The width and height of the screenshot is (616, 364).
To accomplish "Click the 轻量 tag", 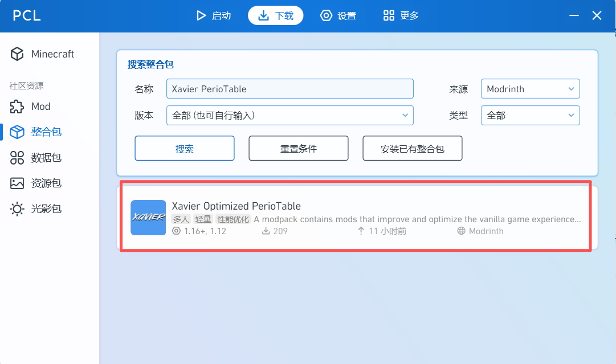I will 203,219.
